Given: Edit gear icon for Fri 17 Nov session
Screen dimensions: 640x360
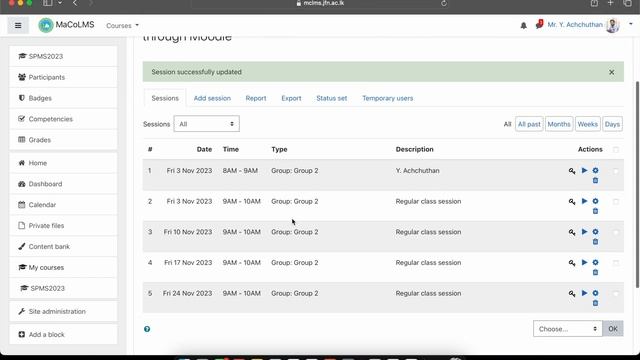Looking at the screenshot, I should coord(596,262).
